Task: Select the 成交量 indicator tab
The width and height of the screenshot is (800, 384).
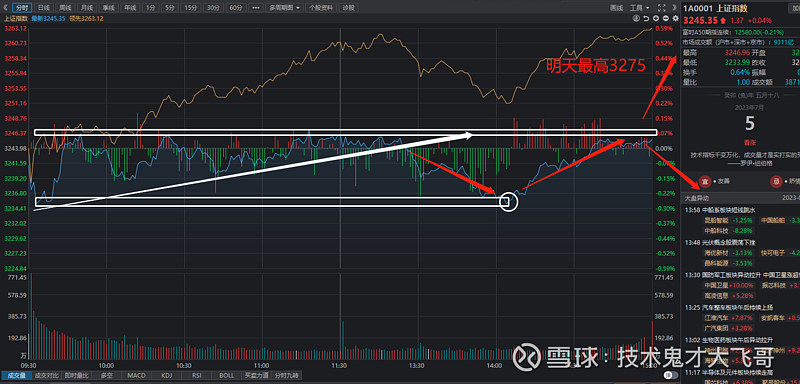Action: pyautogui.click(x=16, y=375)
